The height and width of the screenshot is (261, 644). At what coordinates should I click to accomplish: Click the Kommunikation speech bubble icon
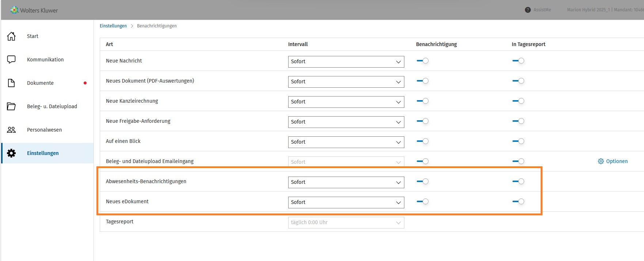coord(11,60)
